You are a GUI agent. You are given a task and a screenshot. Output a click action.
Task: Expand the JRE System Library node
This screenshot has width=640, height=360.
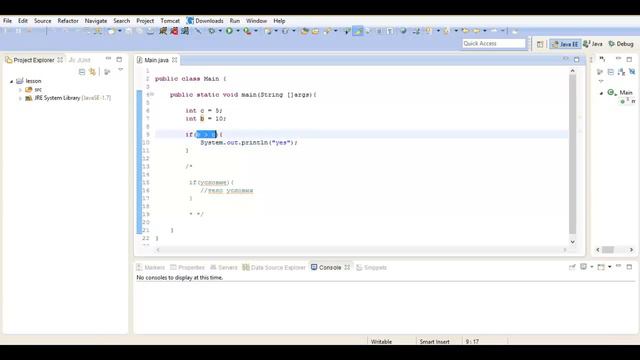tap(20, 98)
